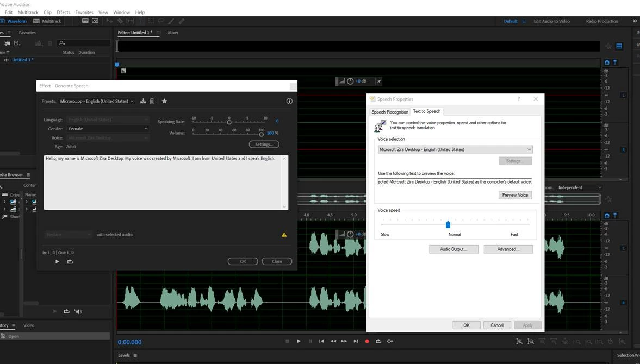Open Editor Untitled 1 panel menu
Screen dimensions: 640x364
158,33
